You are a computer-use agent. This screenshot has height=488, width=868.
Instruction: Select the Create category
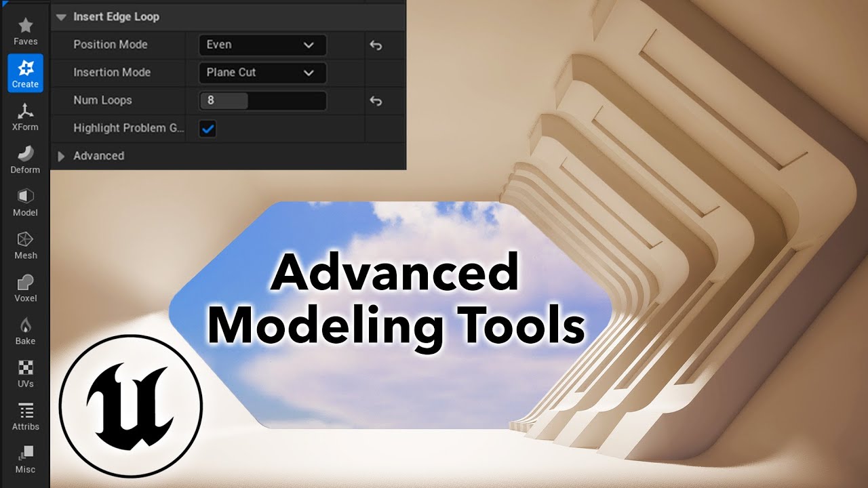pos(25,74)
